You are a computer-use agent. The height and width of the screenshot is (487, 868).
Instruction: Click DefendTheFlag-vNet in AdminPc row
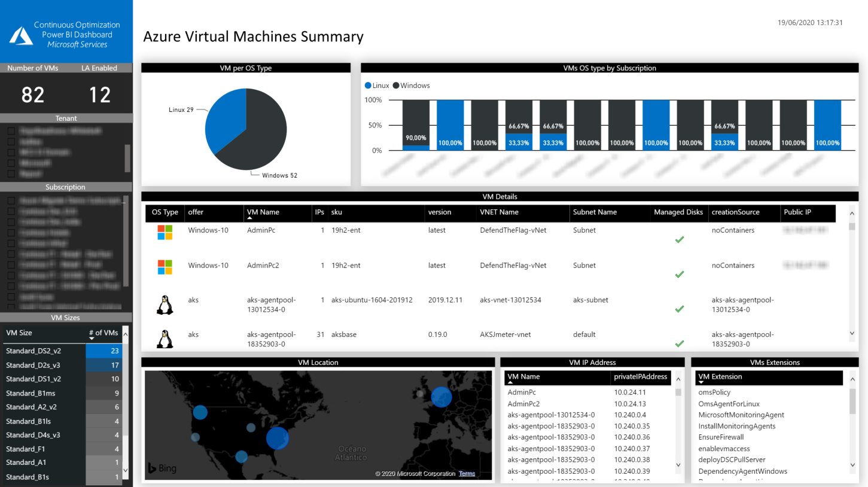pyautogui.click(x=513, y=230)
